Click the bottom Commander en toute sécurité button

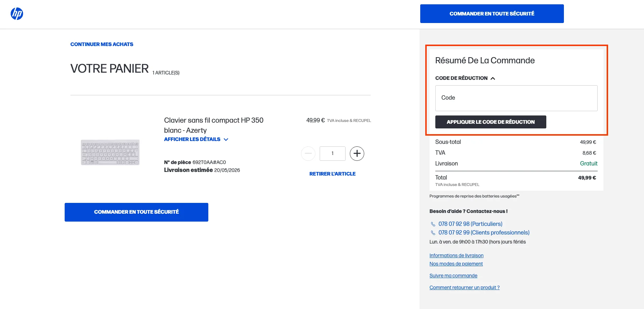[136, 212]
